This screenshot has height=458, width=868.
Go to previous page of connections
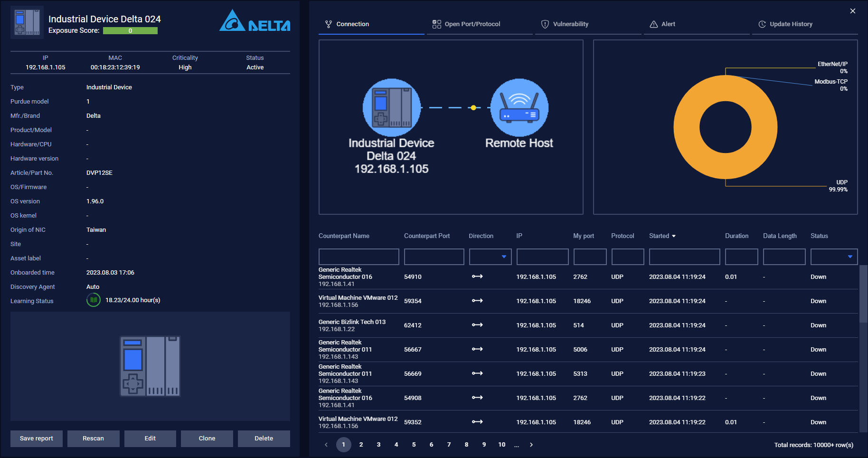point(326,445)
